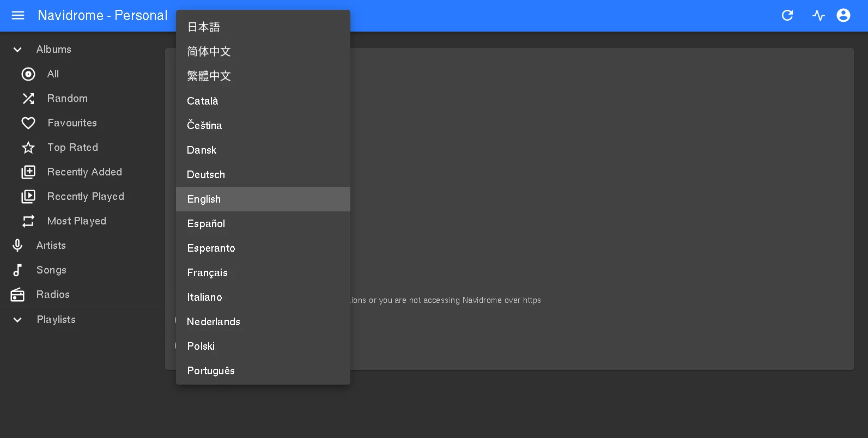868x438 pixels.
Task: Go to Radios via the radio icon
Action: [17, 295]
